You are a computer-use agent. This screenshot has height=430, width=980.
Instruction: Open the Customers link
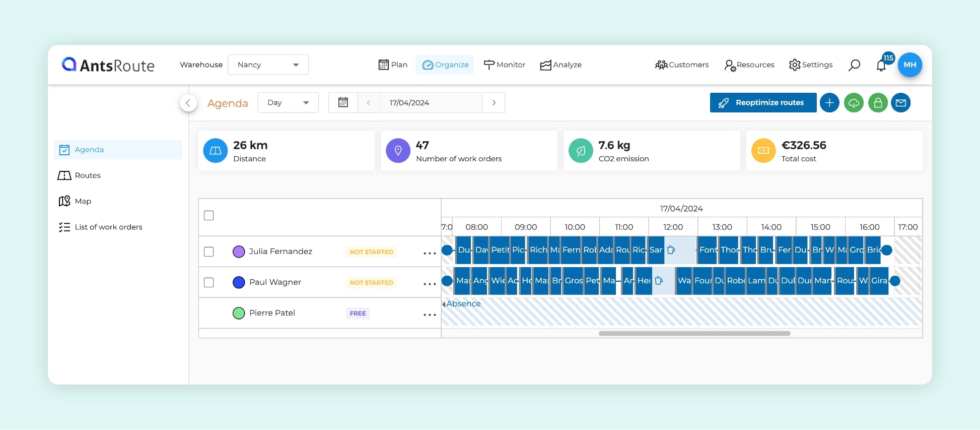coord(682,65)
